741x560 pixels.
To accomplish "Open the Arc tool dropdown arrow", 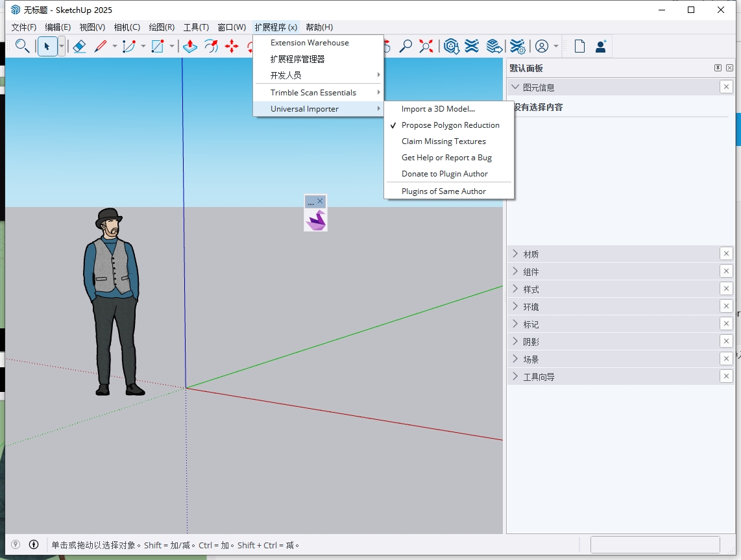I will tap(143, 46).
